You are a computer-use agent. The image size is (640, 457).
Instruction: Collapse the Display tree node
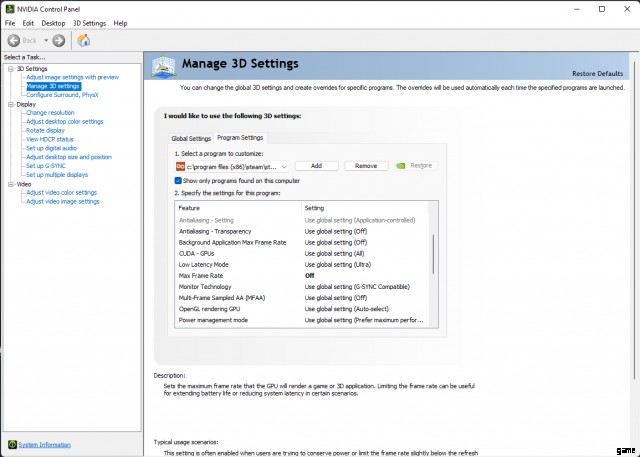tap(10, 104)
